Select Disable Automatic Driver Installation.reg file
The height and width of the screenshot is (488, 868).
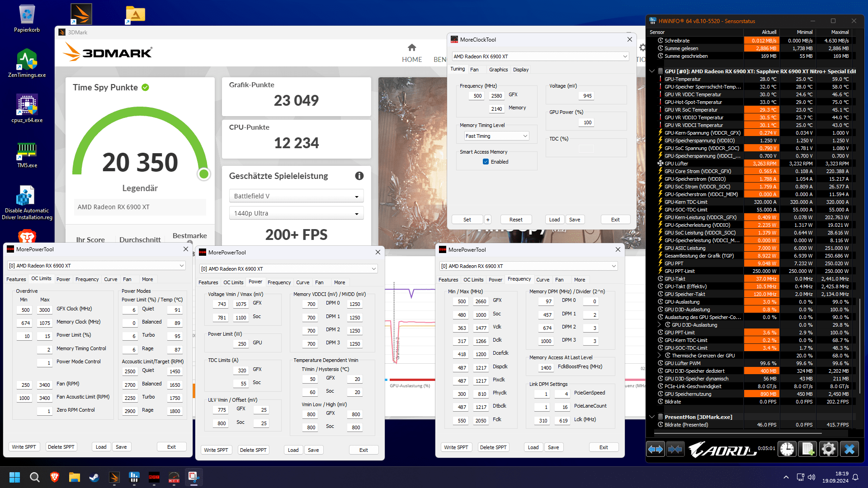coord(27,202)
